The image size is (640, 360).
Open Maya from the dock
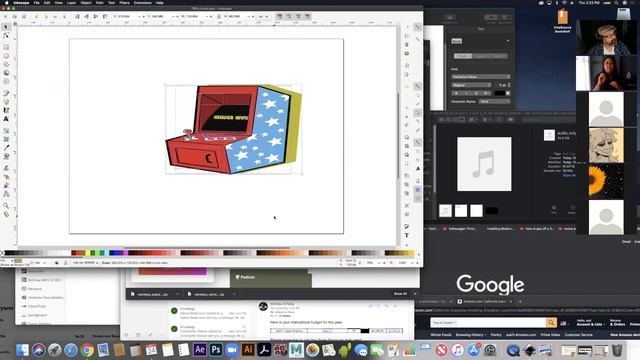click(x=296, y=350)
